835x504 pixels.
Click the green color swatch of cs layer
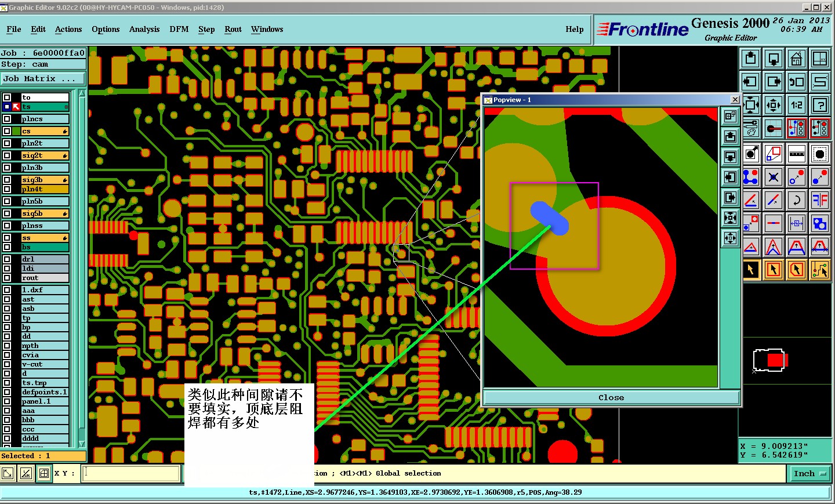16,131
